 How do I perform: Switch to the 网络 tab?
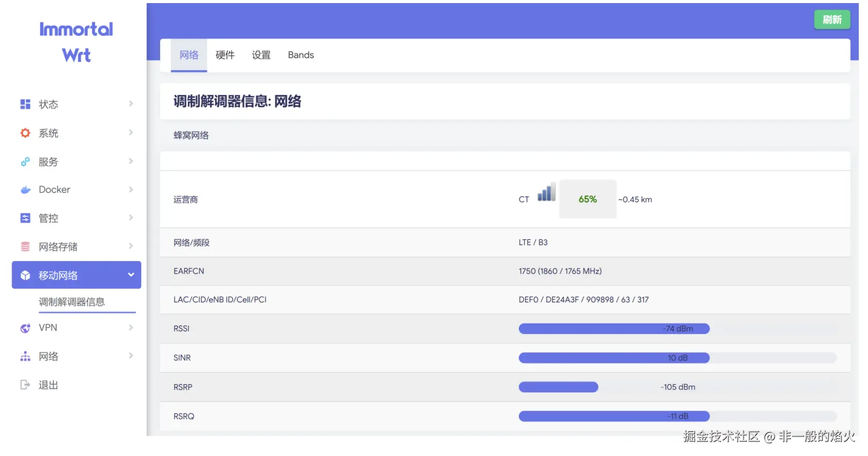[189, 55]
